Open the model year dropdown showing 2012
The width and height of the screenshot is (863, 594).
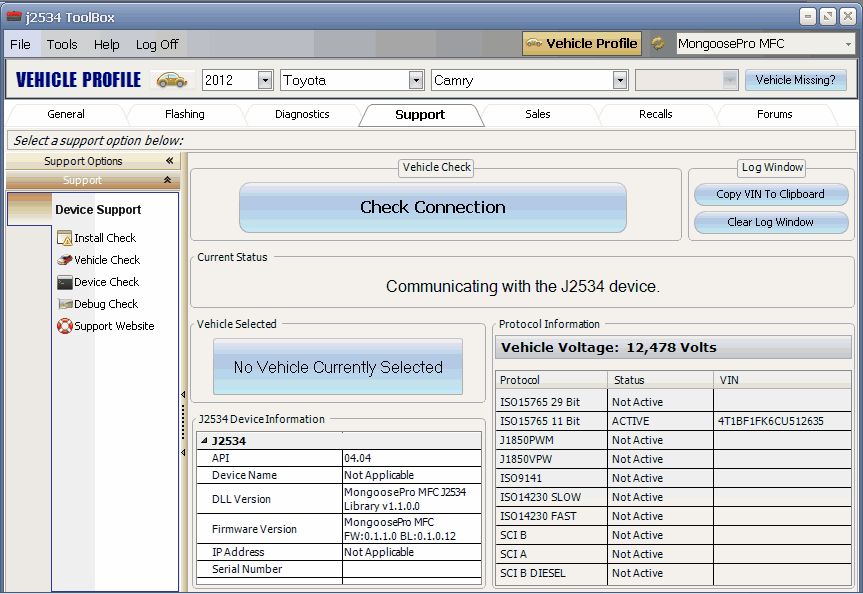(x=265, y=80)
